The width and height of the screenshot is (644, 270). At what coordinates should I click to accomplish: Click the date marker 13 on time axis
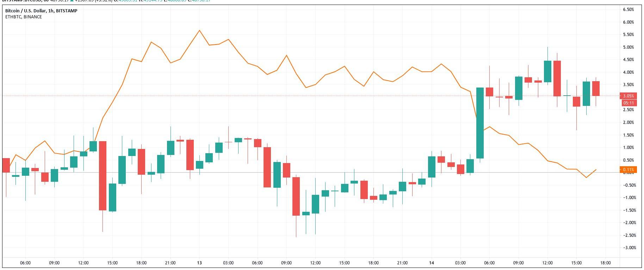(199, 263)
